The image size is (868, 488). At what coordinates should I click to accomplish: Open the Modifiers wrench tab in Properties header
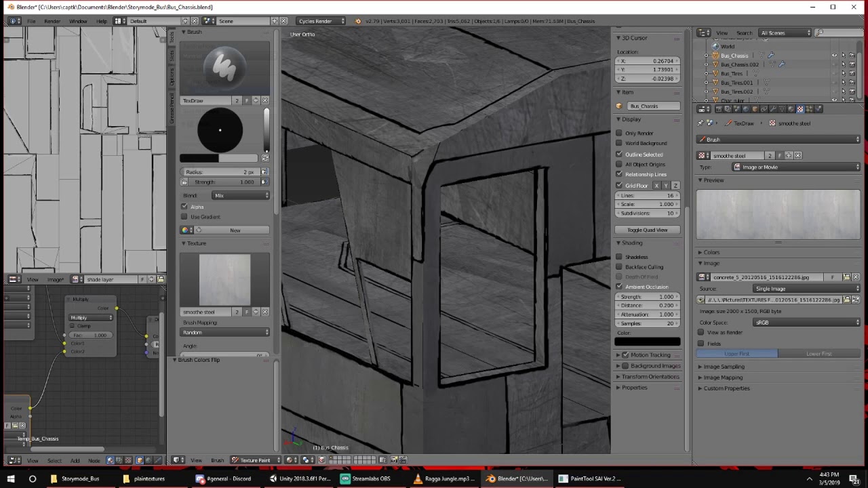pos(773,108)
